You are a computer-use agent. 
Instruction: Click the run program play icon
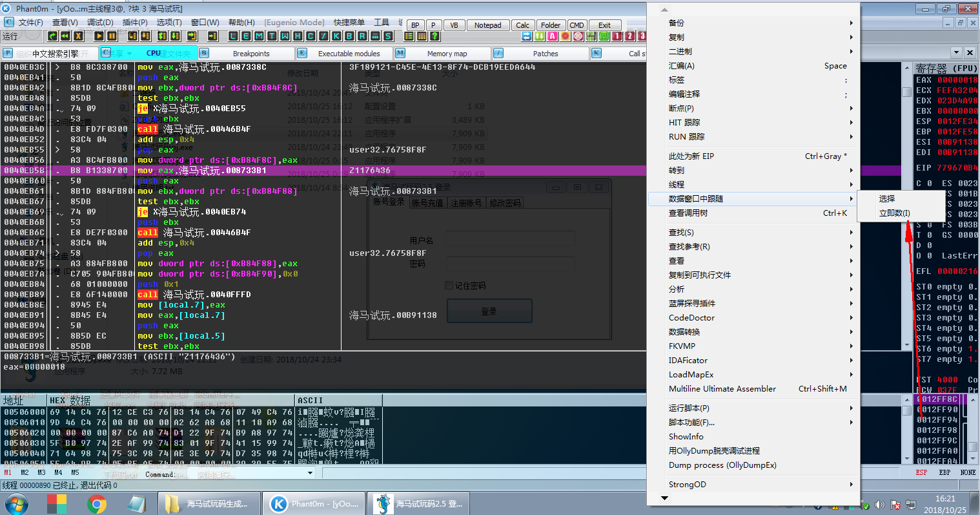point(99,36)
